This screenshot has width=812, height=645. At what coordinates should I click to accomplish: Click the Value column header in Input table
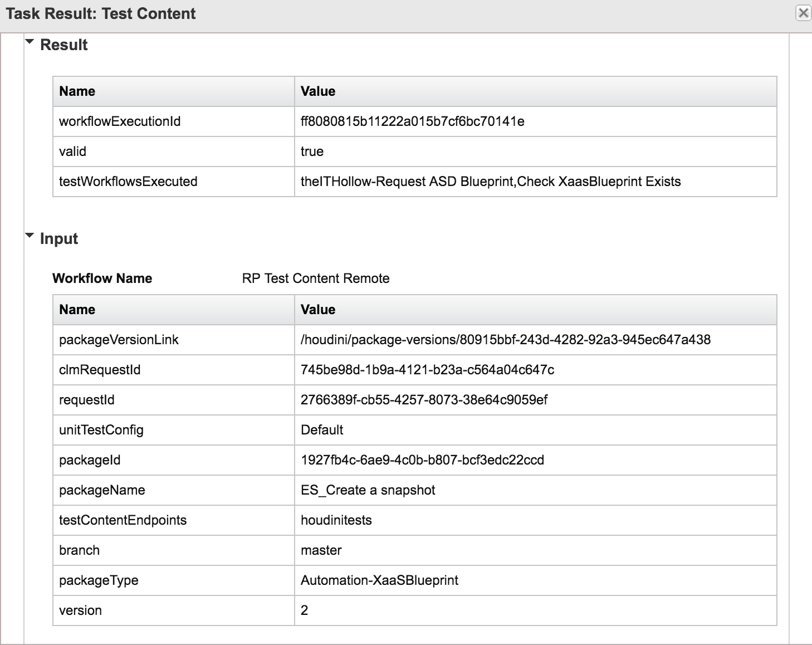(x=318, y=310)
